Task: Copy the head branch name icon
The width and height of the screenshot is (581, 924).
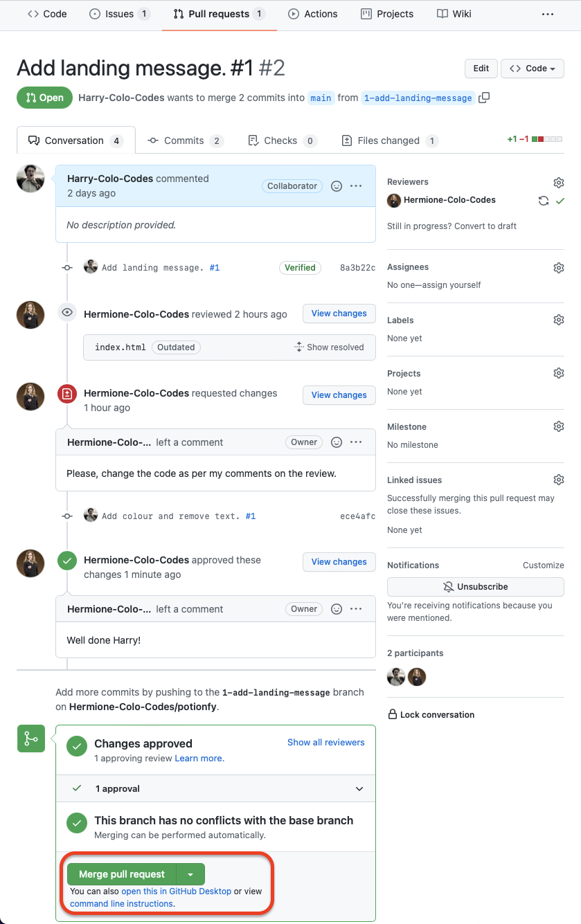Action: click(x=484, y=98)
